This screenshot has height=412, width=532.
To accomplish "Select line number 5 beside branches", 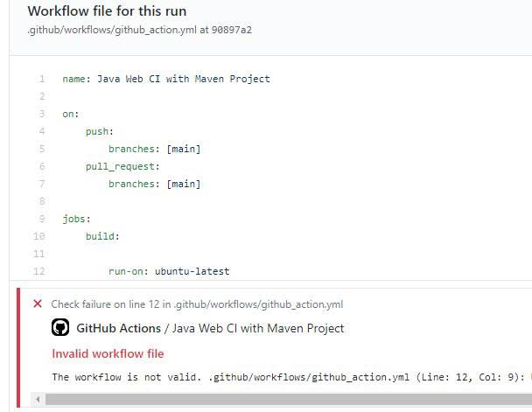I will pos(42,149).
